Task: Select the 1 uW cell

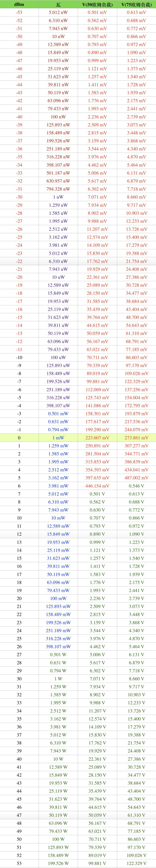Action: 58,197
